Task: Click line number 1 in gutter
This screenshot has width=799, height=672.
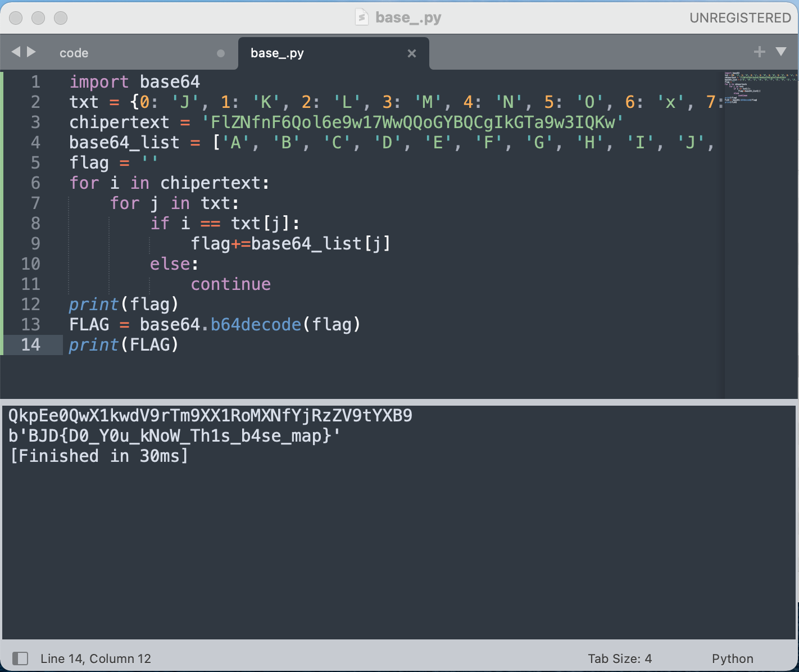Action: click(x=35, y=82)
